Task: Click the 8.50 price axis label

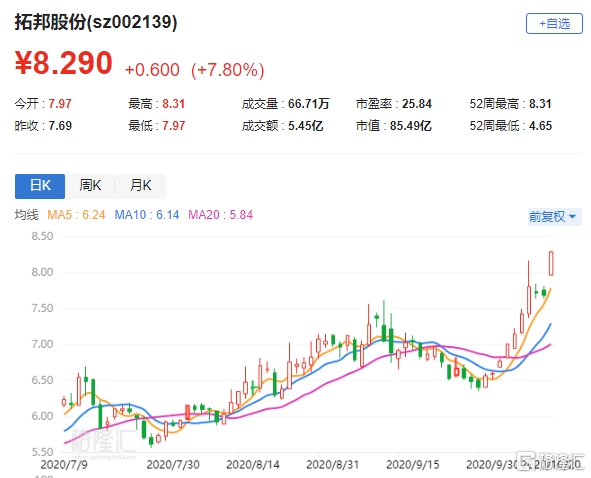Action: click(x=42, y=236)
